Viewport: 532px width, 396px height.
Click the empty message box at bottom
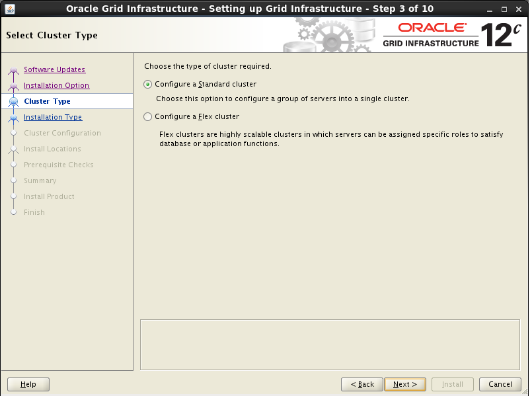click(x=330, y=344)
